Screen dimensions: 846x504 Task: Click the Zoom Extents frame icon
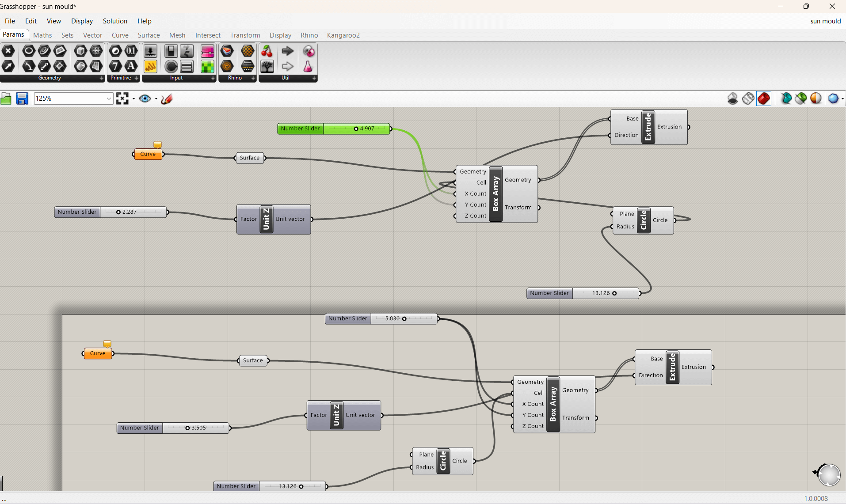[x=122, y=99]
